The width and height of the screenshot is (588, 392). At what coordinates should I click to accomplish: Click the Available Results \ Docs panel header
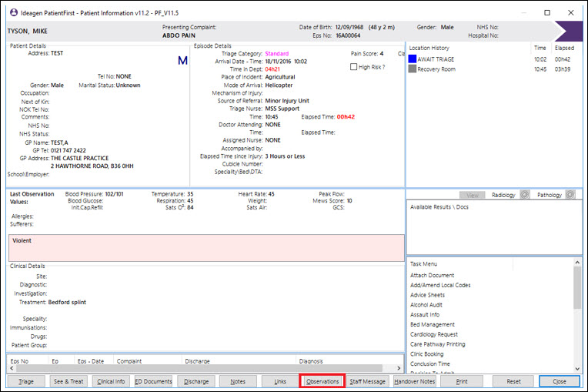(439, 206)
